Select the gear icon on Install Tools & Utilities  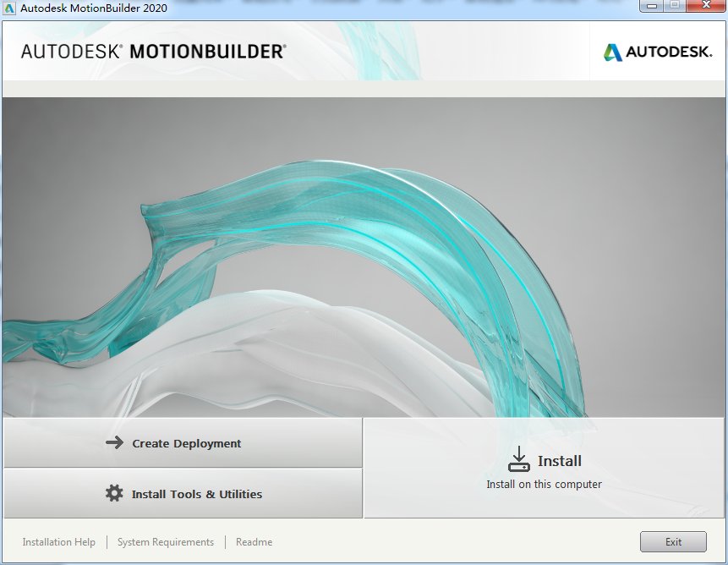[x=114, y=493]
